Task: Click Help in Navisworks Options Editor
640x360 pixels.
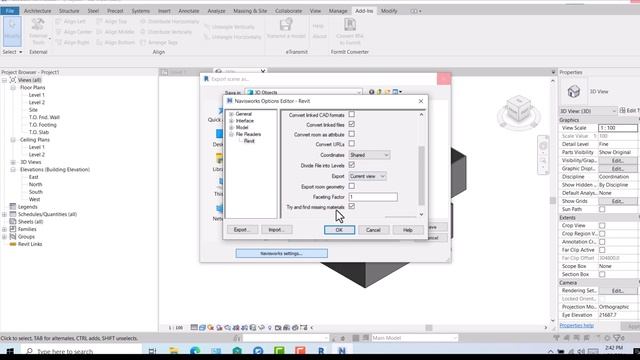Action: [x=407, y=230]
